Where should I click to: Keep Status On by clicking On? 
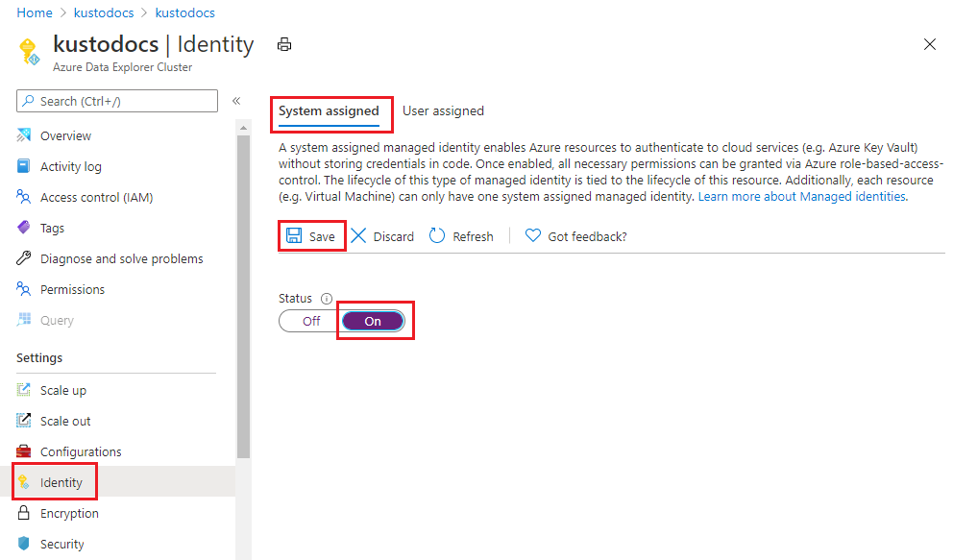[373, 320]
